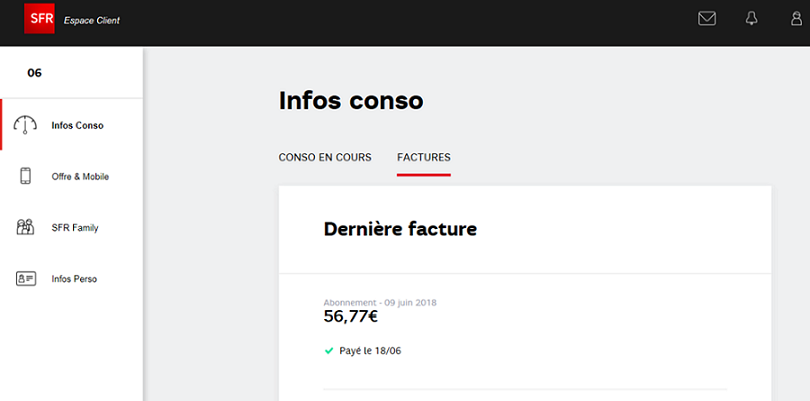810x401 pixels.
Task: Click the Espace Client header link
Action: (x=91, y=21)
